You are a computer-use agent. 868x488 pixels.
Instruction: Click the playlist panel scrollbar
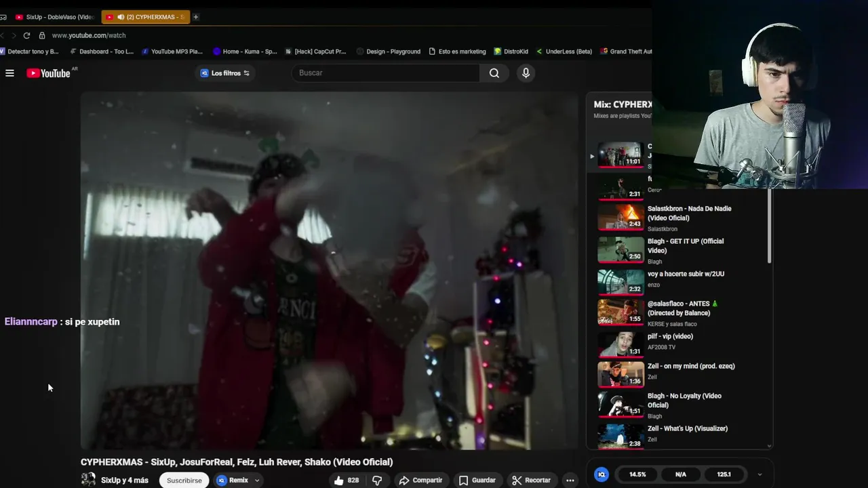pyautogui.click(x=769, y=227)
